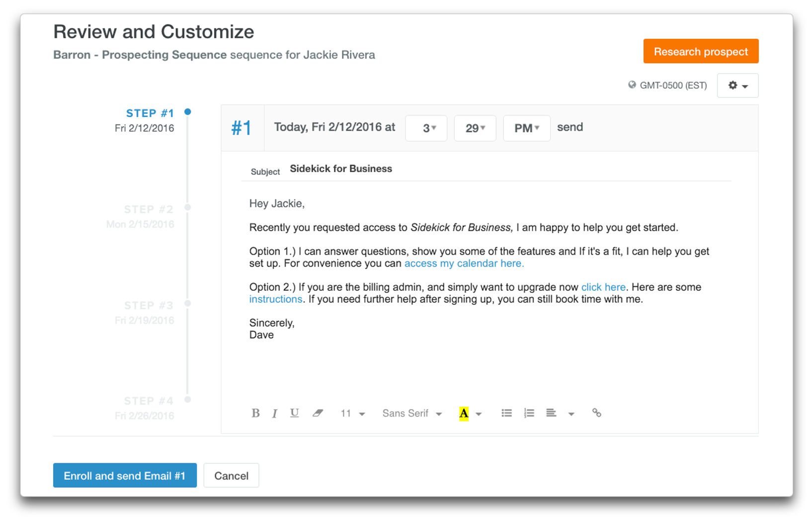812x524 pixels.
Task: Insert a hyperlink with link icon
Action: (596, 413)
